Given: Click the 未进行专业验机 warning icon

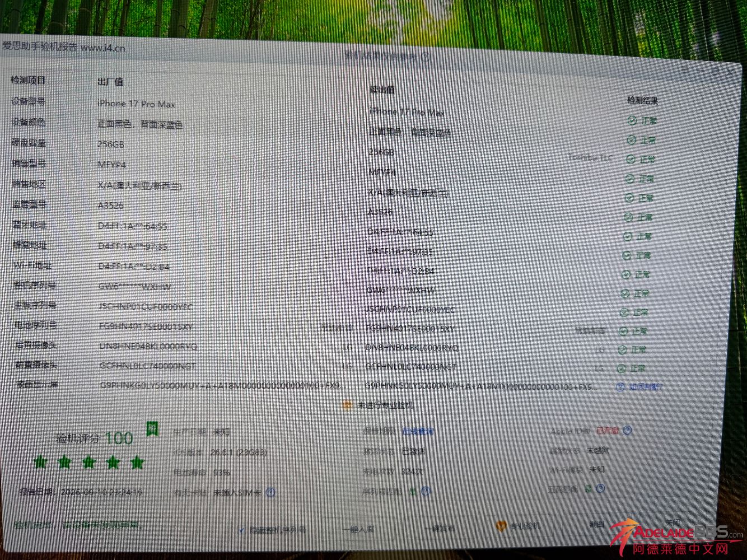Looking at the screenshot, I should coord(347,405).
